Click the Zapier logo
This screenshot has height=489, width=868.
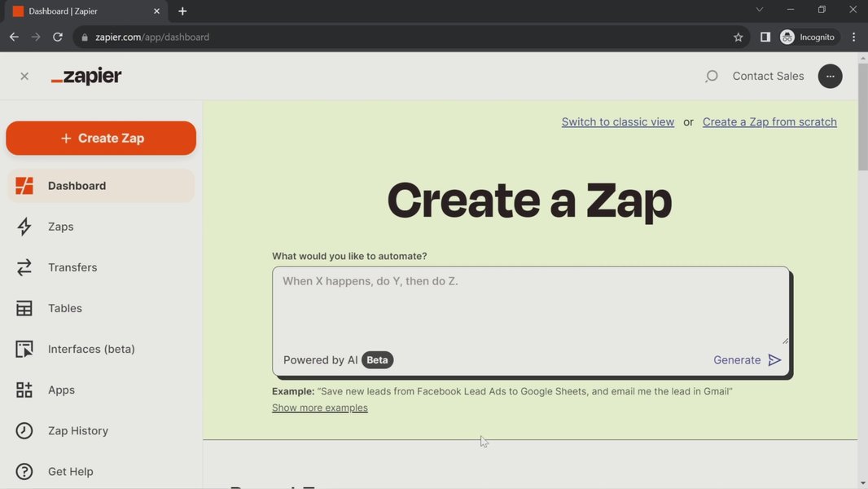[85, 76]
